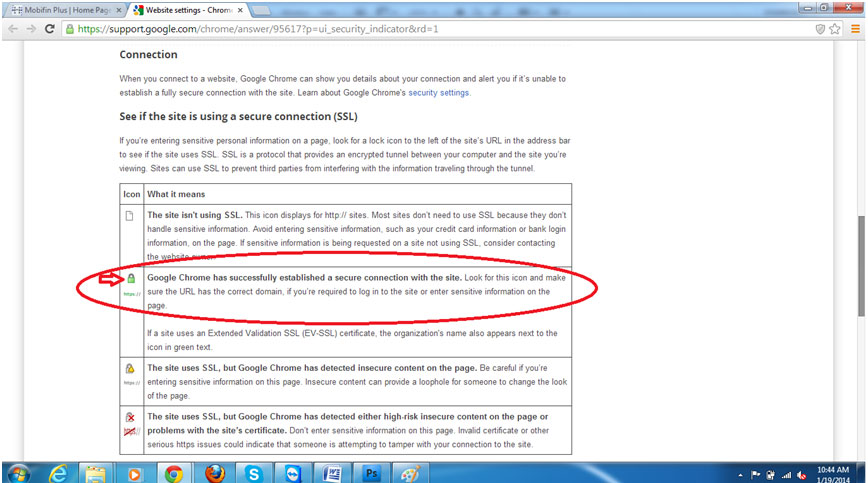Open Google Chrome from the taskbar
This screenshot has height=483, width=868.
coord(173,474)
